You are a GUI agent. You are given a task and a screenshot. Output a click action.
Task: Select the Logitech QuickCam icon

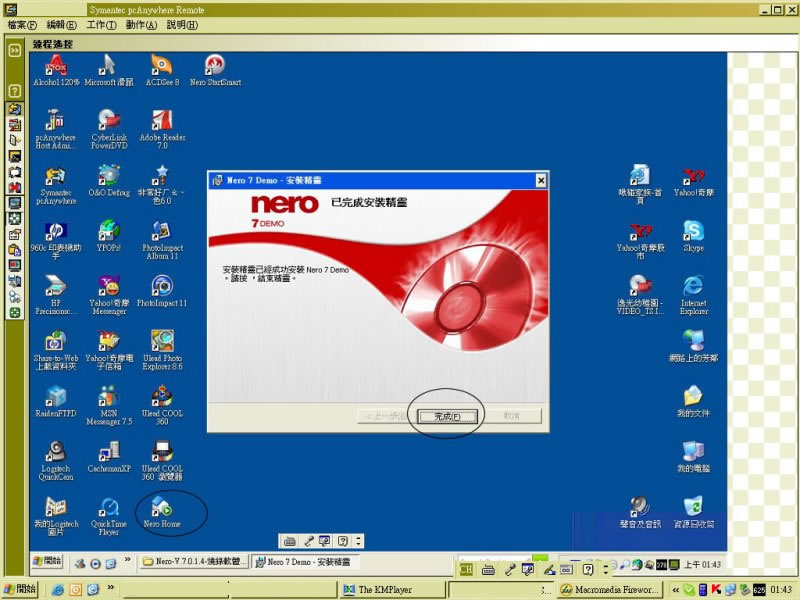tap(56, 461)
